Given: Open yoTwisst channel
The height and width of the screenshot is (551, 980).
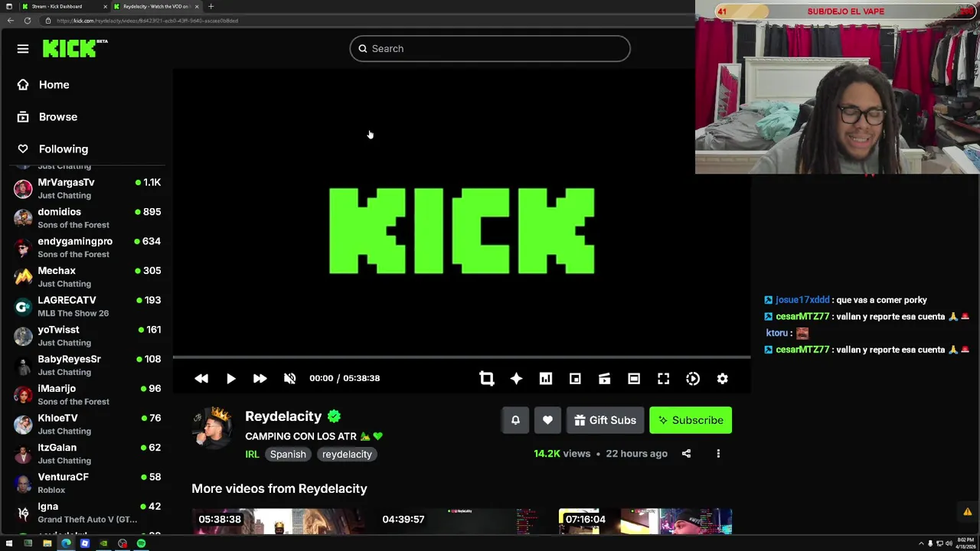Looking at the screenshot, I should 86,336.
